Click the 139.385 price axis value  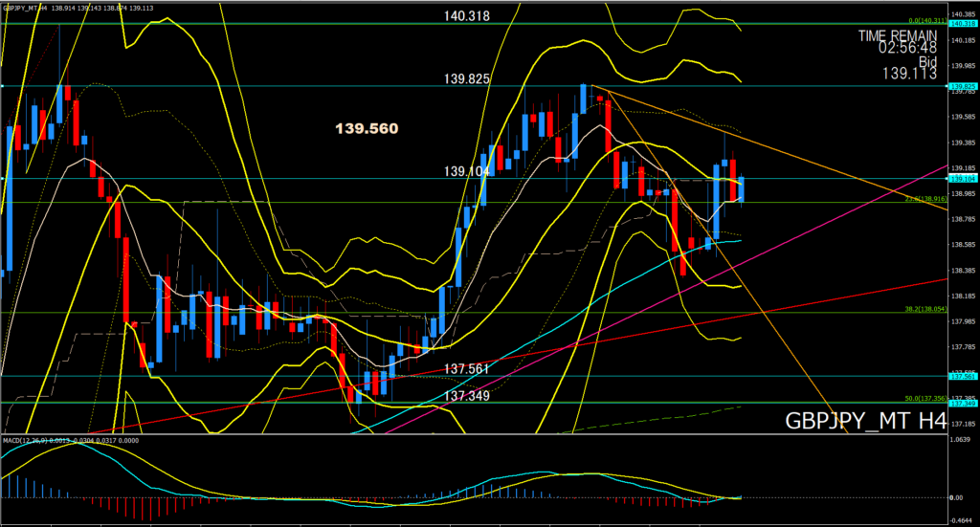(964, 143)
